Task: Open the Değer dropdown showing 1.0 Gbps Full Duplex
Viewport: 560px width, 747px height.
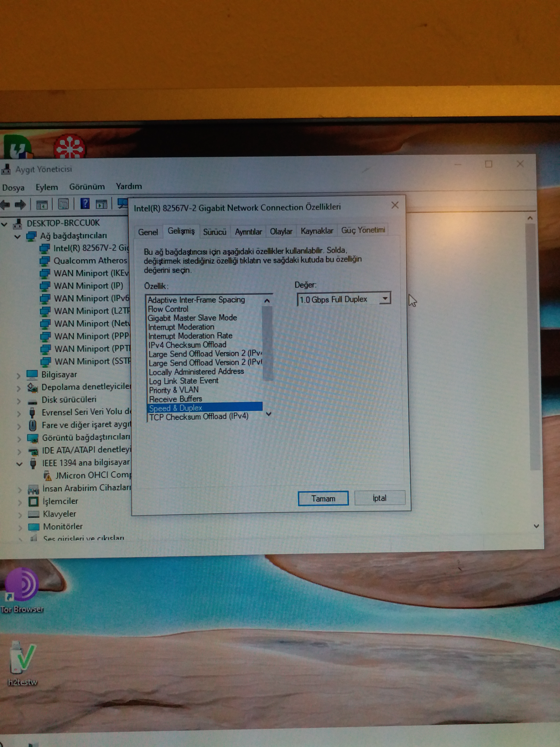Action: [x=385, y=298]
